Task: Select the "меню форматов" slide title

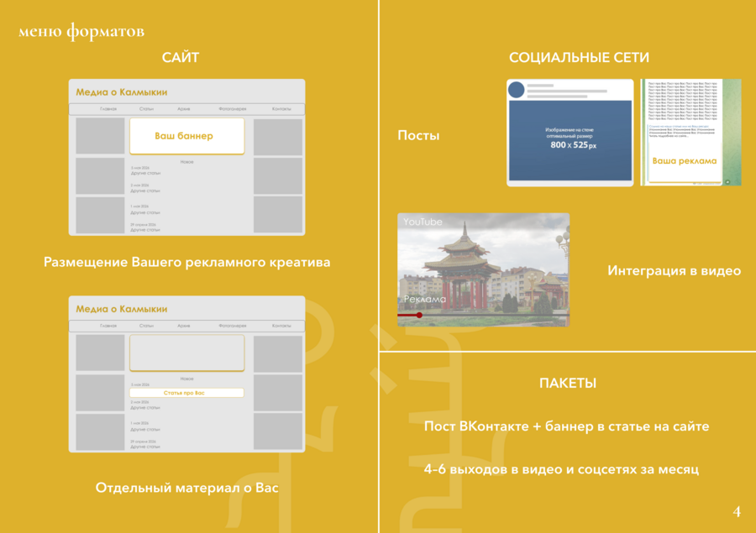Action: pos(81,31)
